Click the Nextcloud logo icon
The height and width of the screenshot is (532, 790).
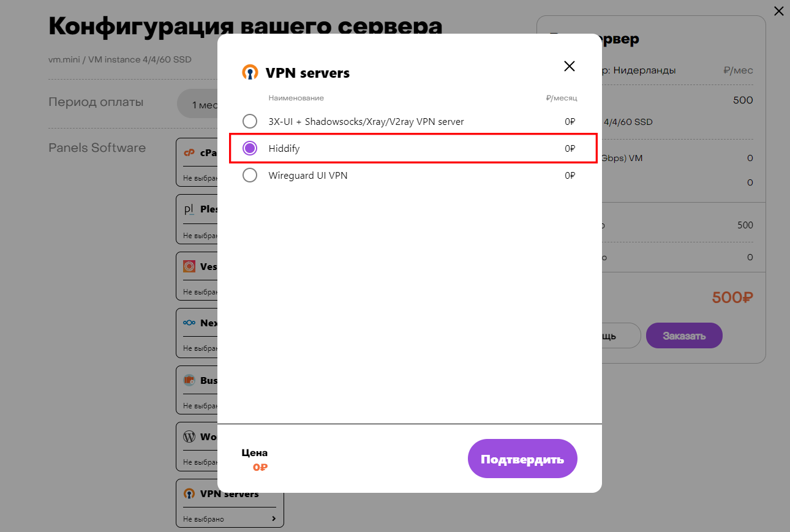coord(189,323)
